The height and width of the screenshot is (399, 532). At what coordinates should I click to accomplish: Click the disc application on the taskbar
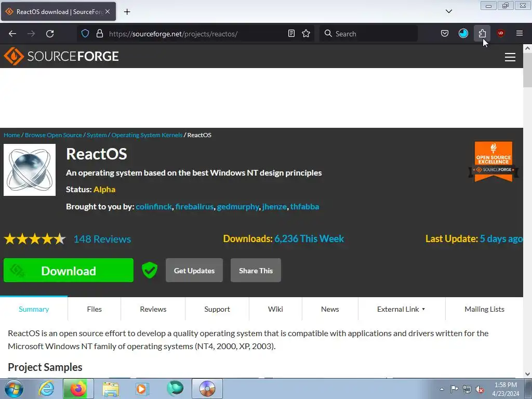tap(207, 389)
